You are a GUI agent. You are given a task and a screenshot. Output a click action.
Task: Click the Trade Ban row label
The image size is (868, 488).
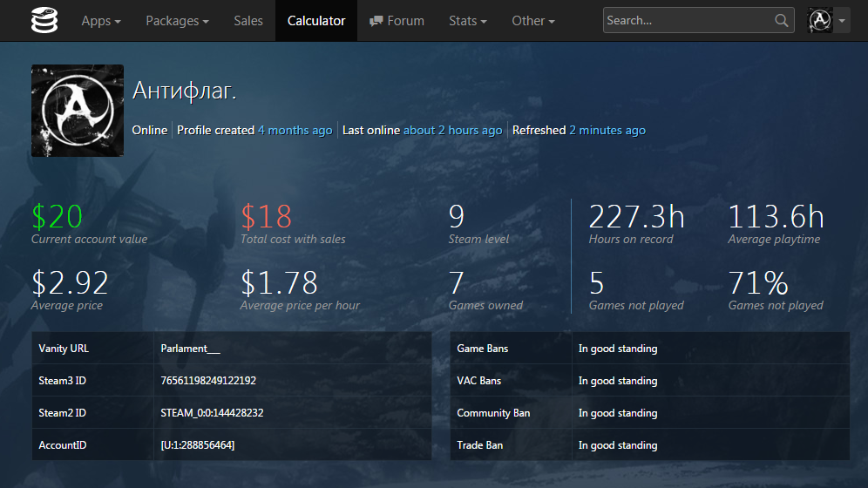480,444
